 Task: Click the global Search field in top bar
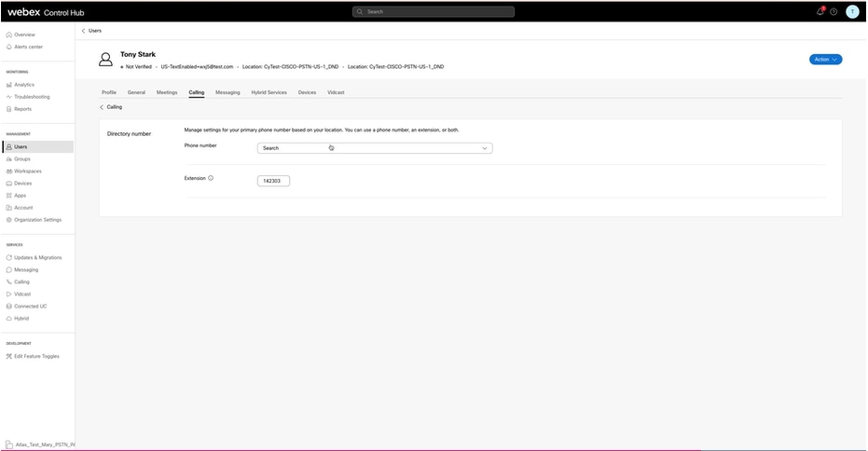434,11
